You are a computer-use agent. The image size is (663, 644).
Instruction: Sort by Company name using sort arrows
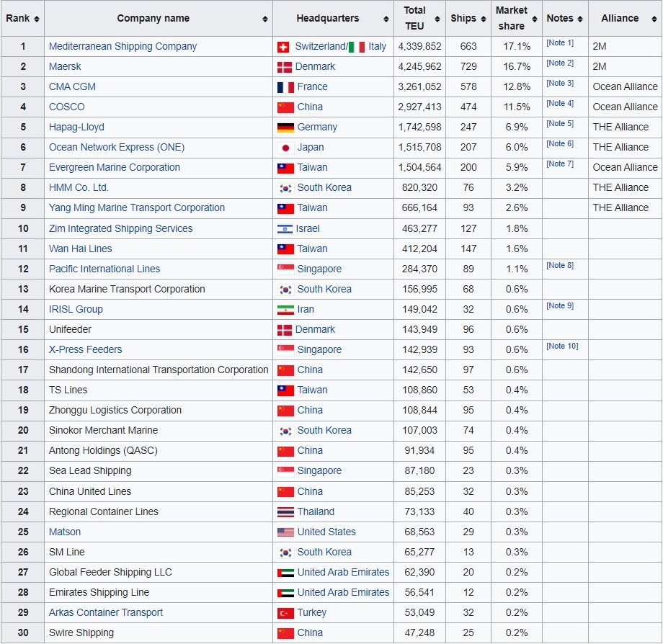tap(265, 19)
